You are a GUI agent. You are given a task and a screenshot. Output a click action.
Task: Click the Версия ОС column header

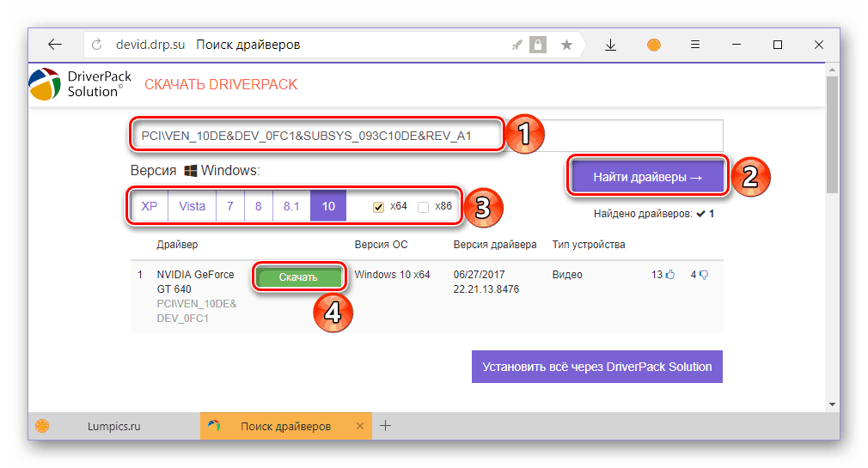(x=381, y=245)
